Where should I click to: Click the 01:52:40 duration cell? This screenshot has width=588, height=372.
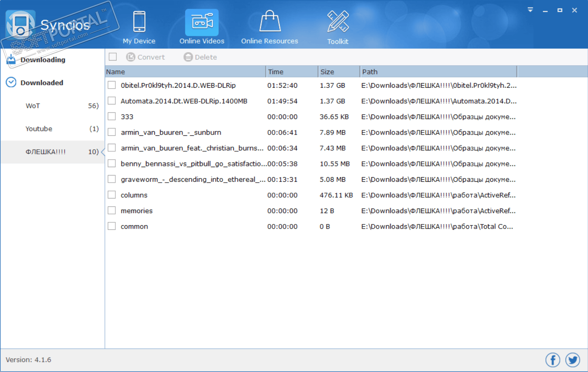283,85
